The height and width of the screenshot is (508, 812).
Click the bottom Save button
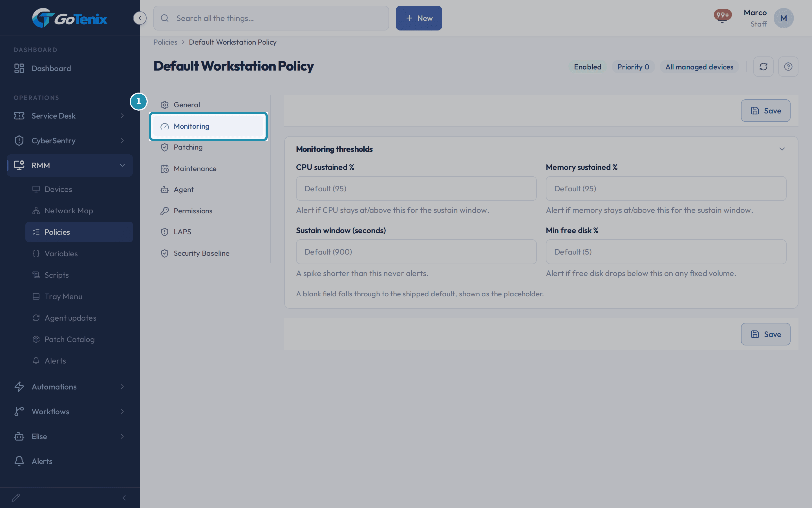pyautogui.click(x=766, y=334)
